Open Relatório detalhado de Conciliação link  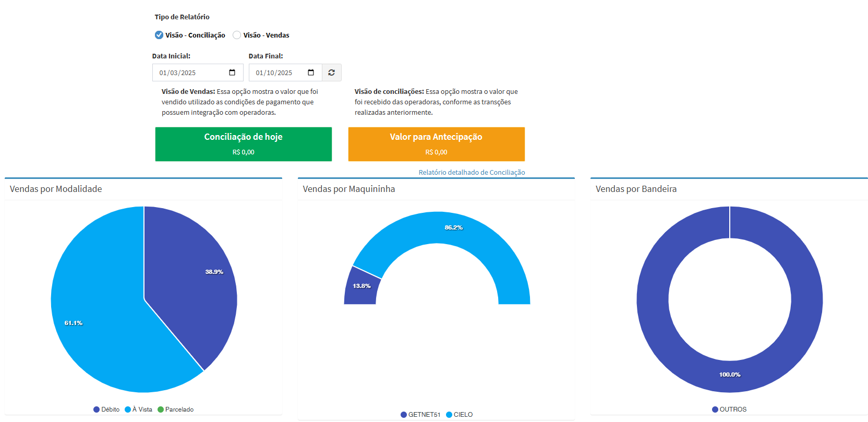pyautogui.click(x=472, y=172)
